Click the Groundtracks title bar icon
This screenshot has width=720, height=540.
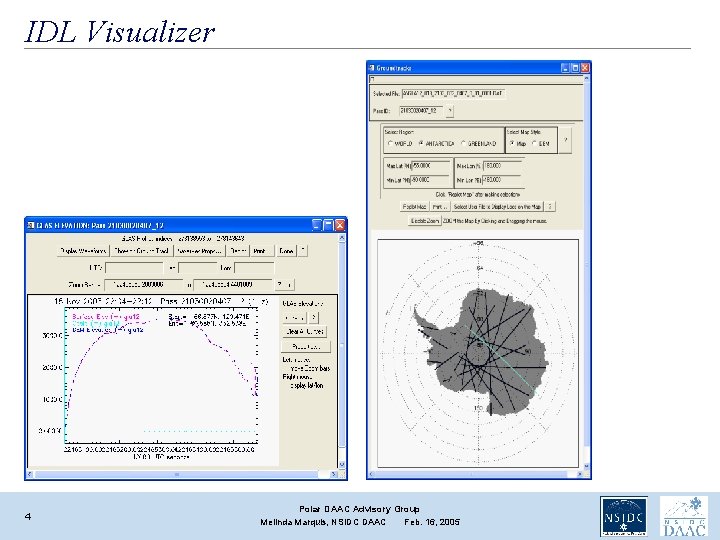(371, 68)
